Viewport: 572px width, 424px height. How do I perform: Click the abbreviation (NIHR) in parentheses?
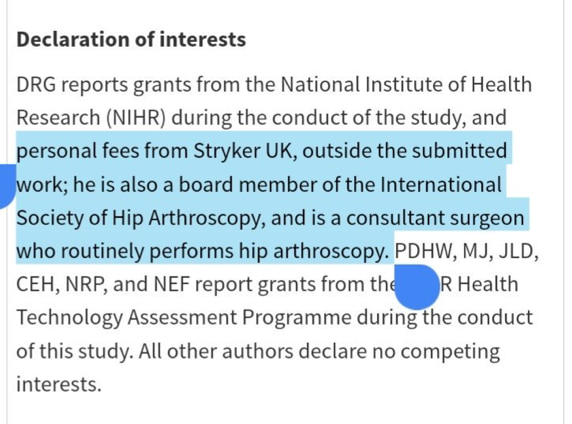pos(136,118)
